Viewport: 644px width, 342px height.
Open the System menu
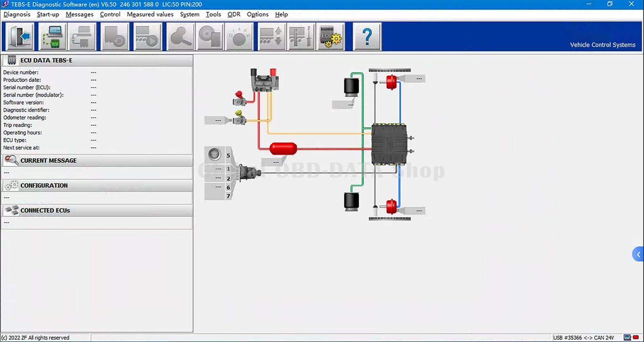[x=190, y=14]
